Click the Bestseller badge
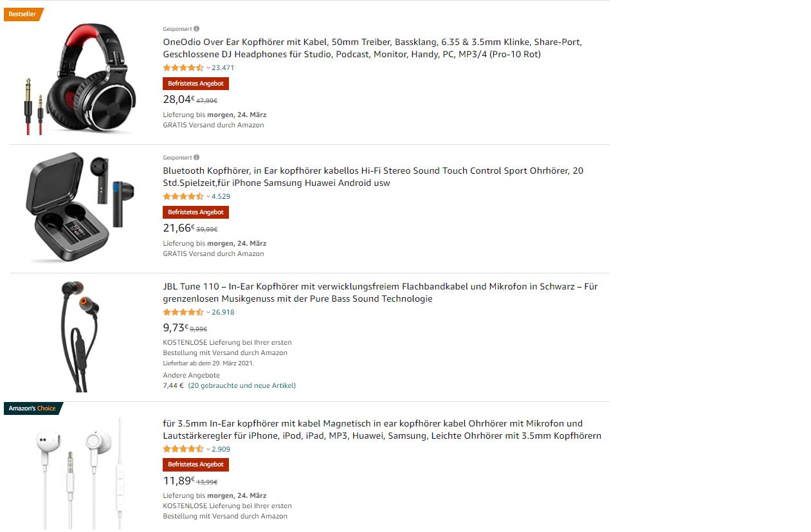811x532 pixels. (x=23, y=14)
